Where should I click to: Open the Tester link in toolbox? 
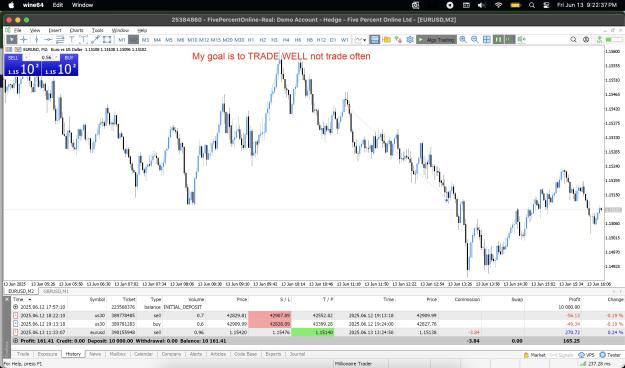pyautogui.click(x=611, y=355)
